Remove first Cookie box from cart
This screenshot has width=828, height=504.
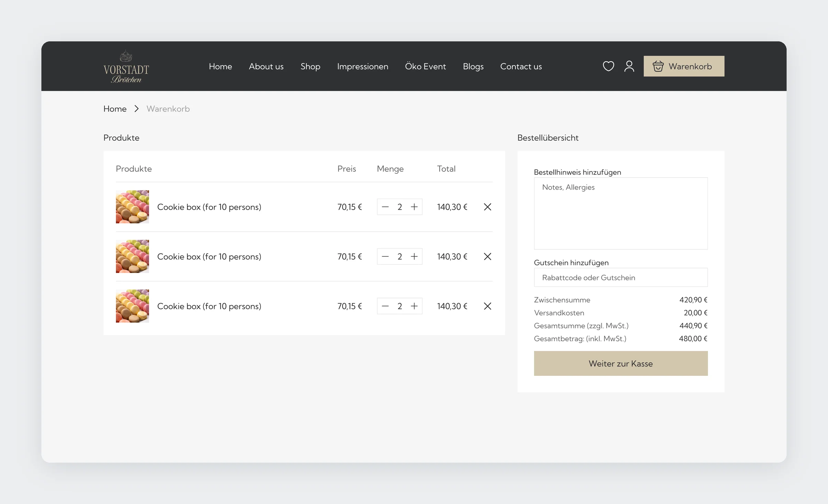click(487, 207)
